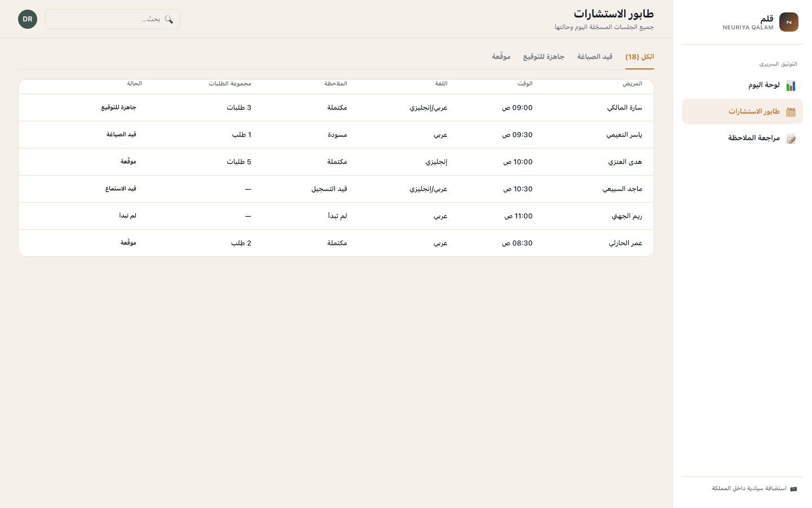This screenshot has width=812, height=508.
Task: Click the مراجعة الملاحظة notepad icon
Action: [x=791, y=138]
